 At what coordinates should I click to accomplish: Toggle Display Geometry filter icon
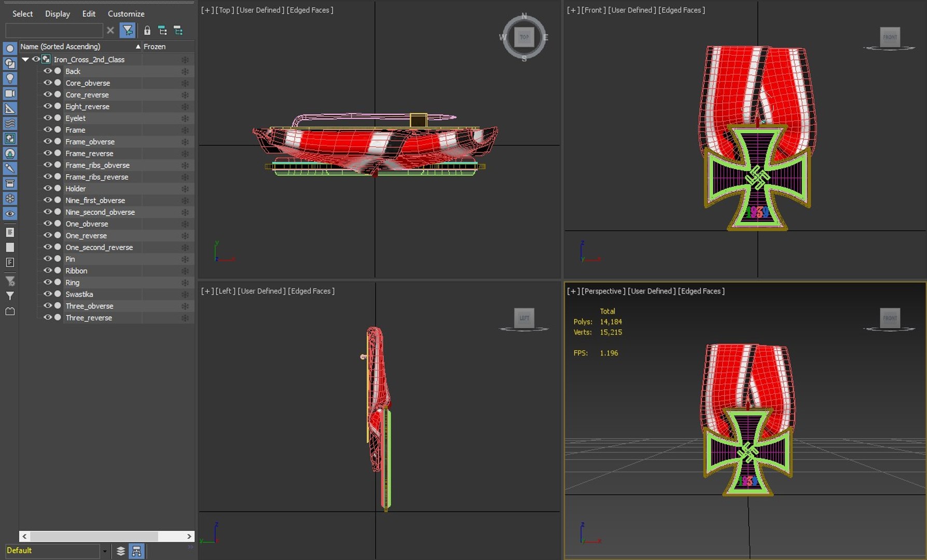[x=10, y=49]
